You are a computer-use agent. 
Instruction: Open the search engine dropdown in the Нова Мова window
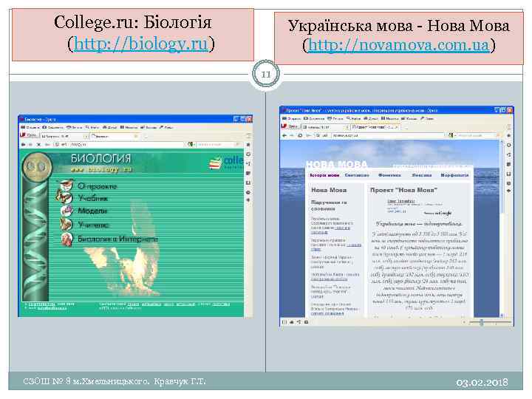tap(451, 135)
